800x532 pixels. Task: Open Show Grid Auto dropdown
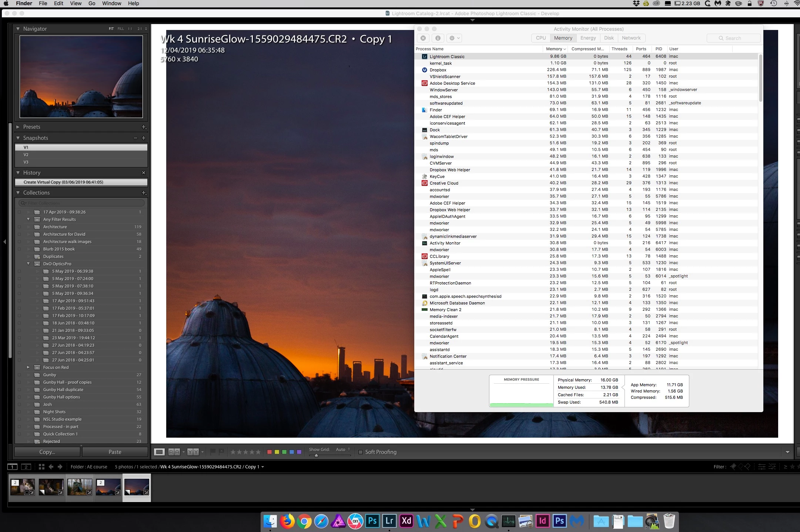[343, 449]
